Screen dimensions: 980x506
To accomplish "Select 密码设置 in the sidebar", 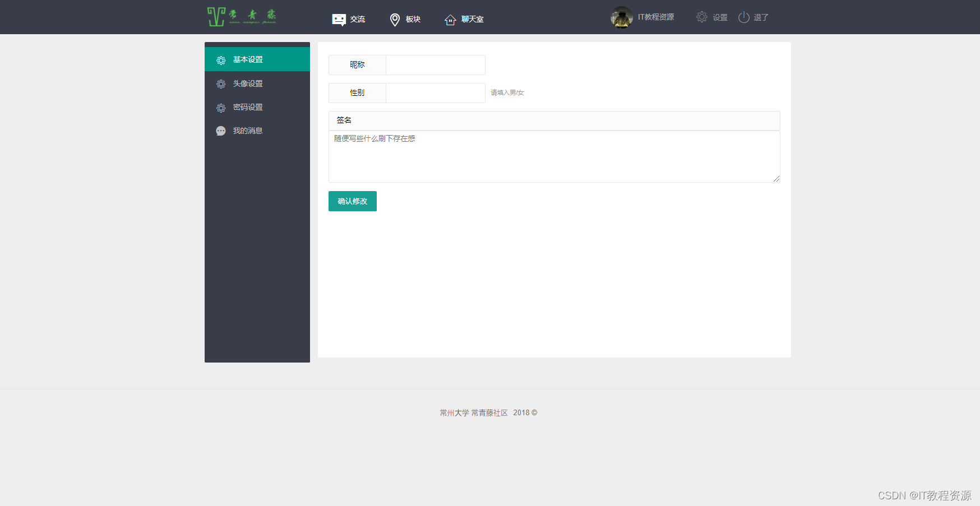I will (x=257, y=107).
